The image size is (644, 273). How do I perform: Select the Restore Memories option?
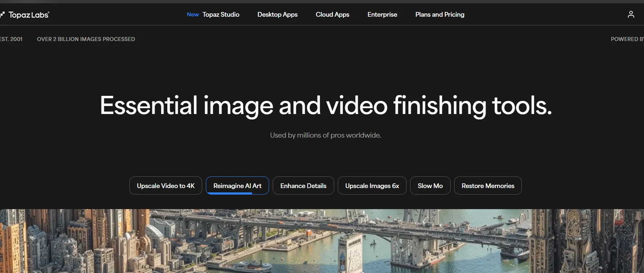[x=488, y=186]
